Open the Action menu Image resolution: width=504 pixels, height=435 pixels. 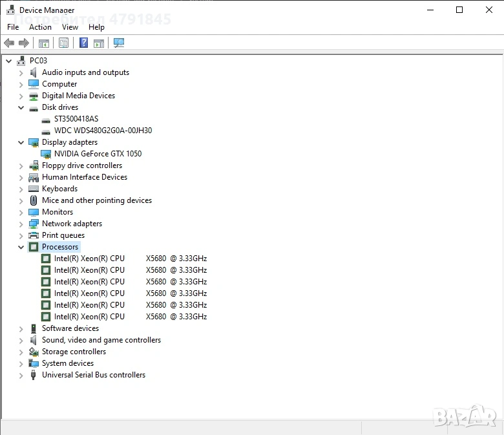(40, 27)
